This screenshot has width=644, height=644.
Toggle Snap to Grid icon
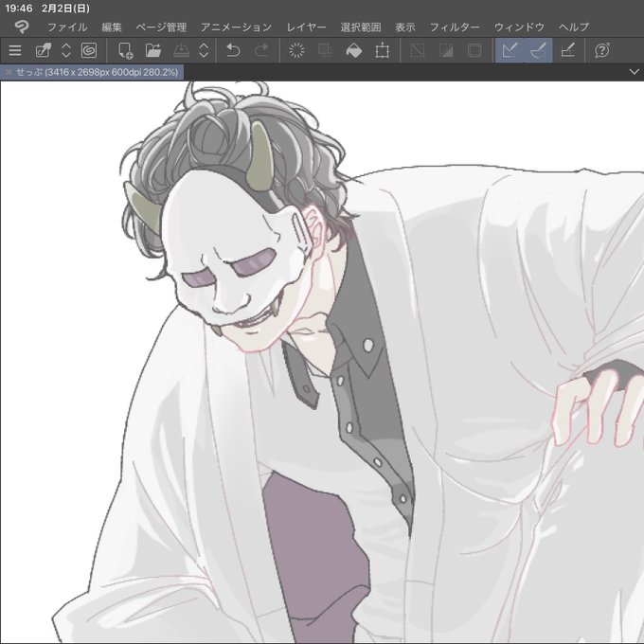click(x=567, y=50)
